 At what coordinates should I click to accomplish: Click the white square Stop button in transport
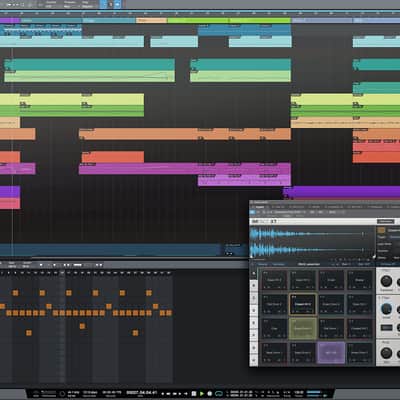[194, 394]
